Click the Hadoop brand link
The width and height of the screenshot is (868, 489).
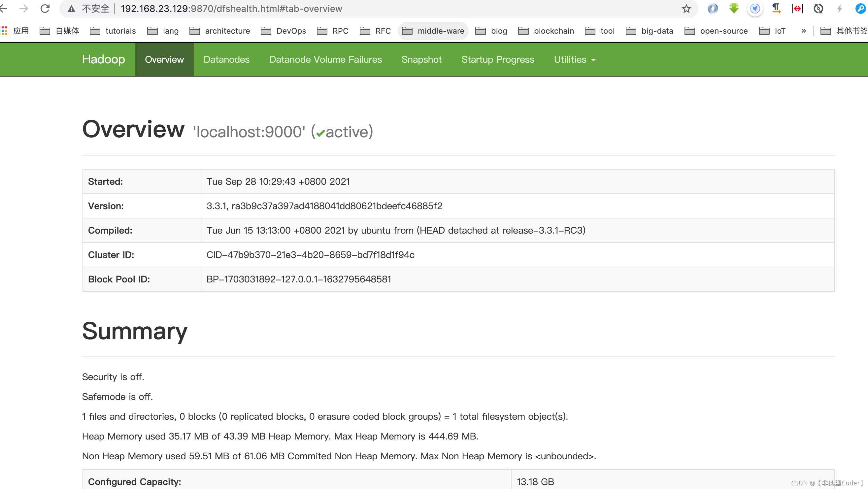[x=103, y=59]
